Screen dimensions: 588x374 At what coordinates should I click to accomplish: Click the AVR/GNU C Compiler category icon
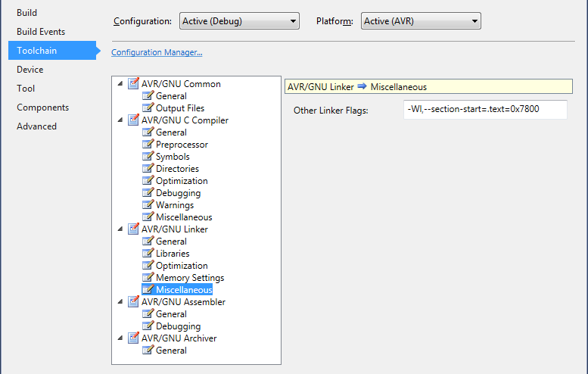(134, 120)
